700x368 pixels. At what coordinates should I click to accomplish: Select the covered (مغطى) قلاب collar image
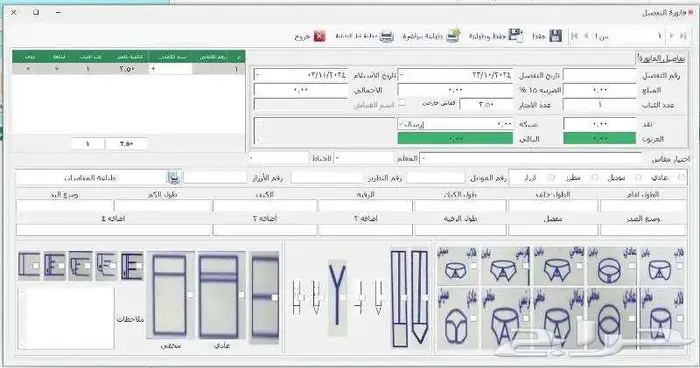click(662, 318)
